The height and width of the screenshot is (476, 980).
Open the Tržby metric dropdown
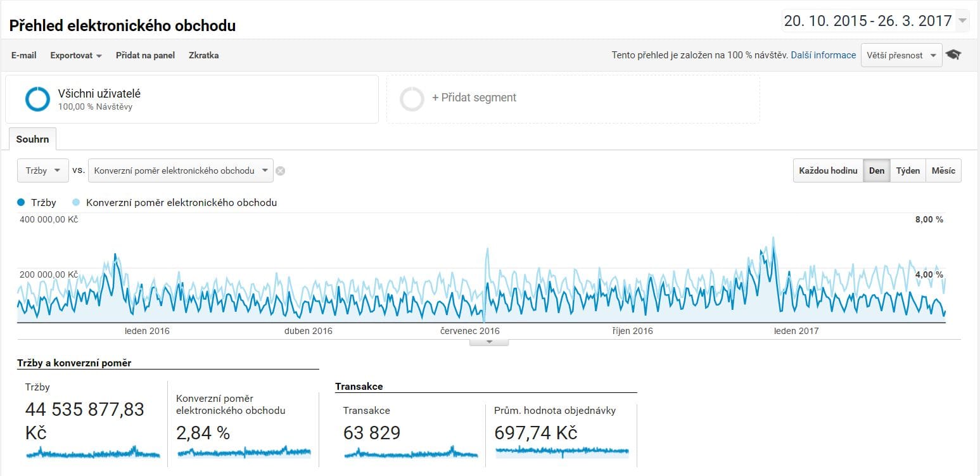pos(42,170)
